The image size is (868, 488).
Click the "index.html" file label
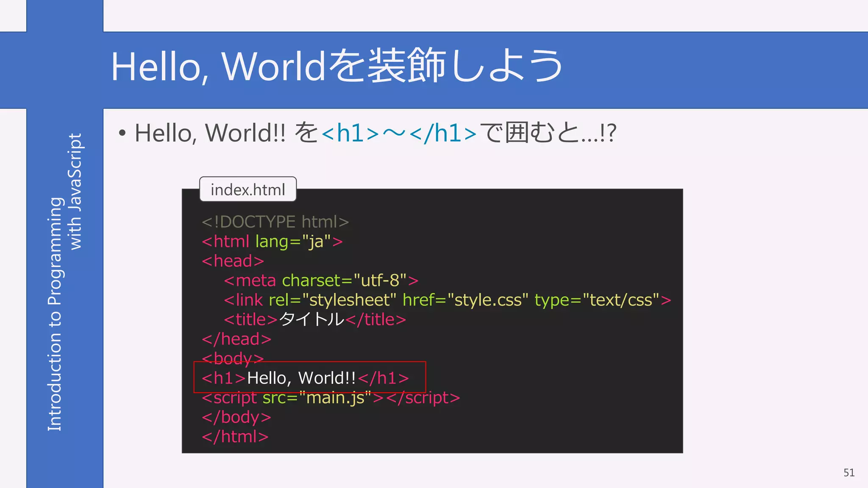(248, 189)
